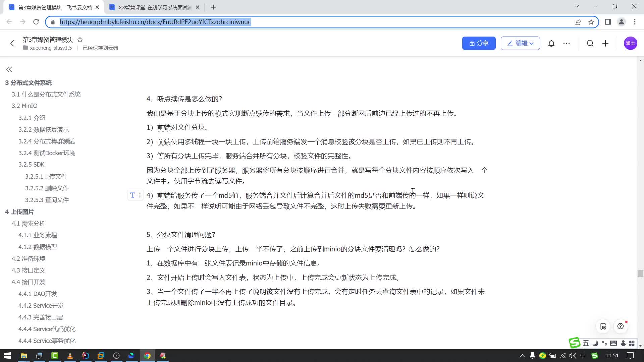Viewport: 644px width, 362px height.
Task: Open the more options ellipsis menu
Action: point(567,43)
